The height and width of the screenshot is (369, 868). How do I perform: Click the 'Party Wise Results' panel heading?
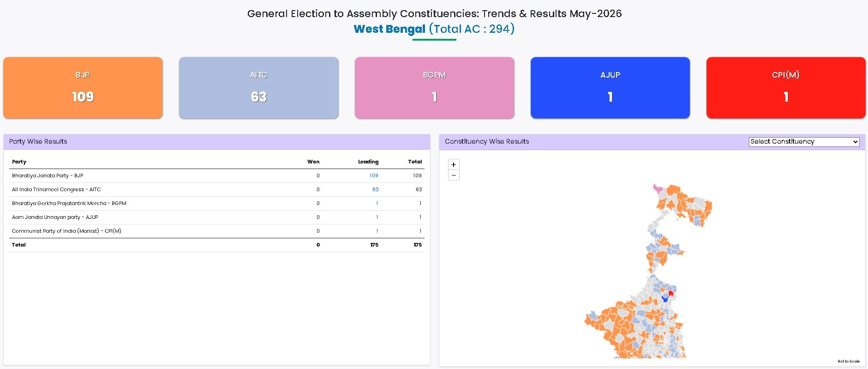(x=38, y=142)
